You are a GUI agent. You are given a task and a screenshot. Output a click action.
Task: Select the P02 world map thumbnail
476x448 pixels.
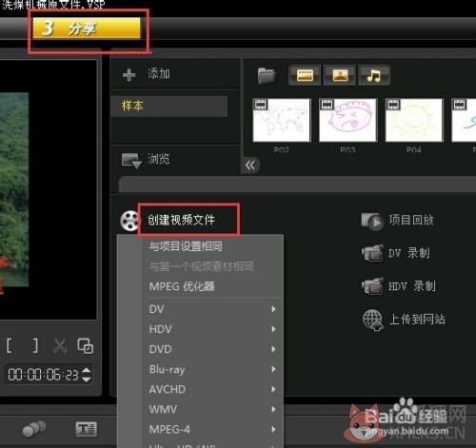point(281,120)
